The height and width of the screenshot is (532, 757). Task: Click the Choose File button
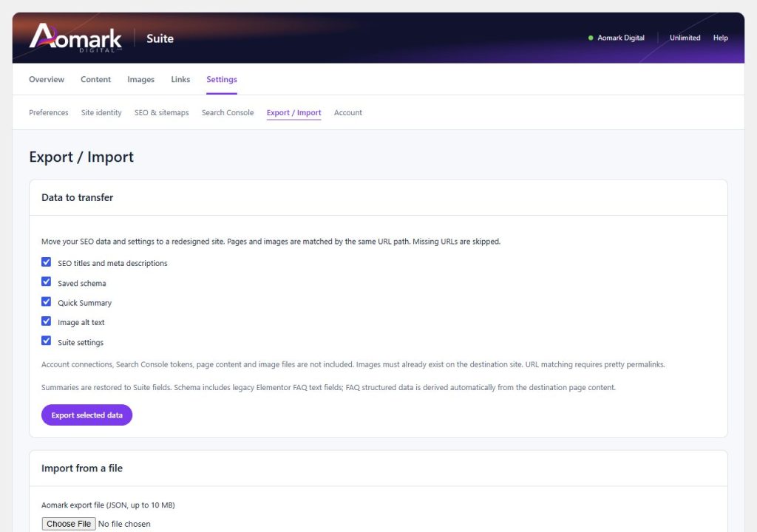click(x=69, y=524)
